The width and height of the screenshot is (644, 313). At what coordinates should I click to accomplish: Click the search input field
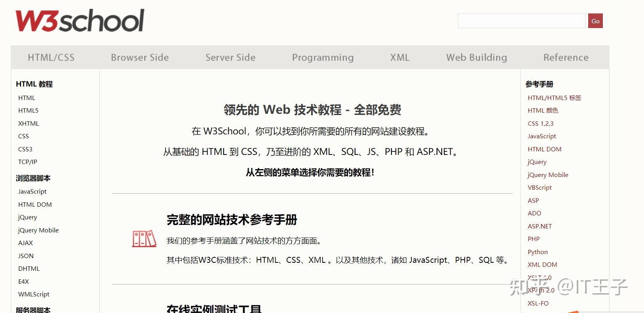(522, 21)
